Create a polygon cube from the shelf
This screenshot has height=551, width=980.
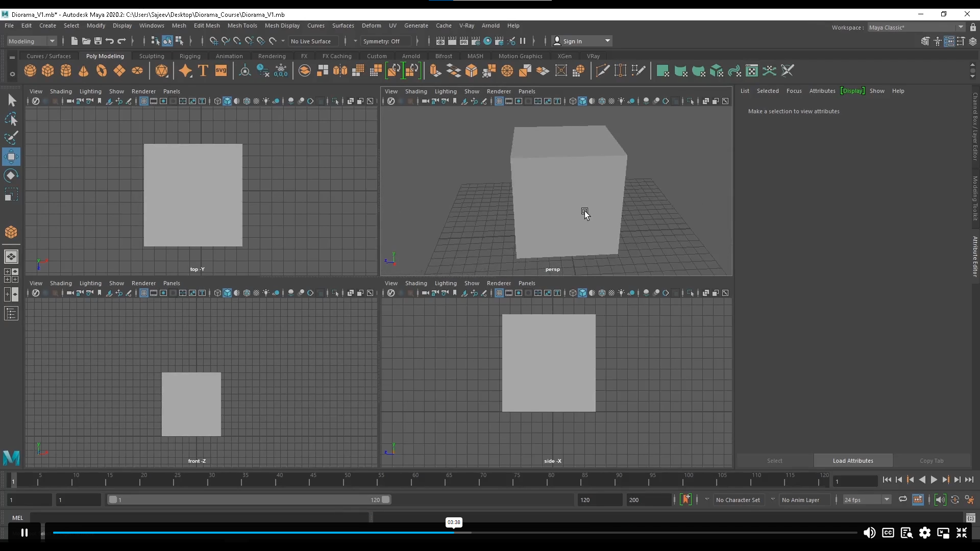(x=48, y=71)
